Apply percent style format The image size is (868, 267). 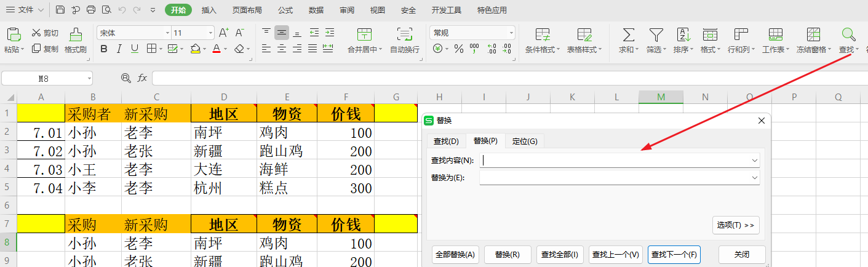coord(458,49)
